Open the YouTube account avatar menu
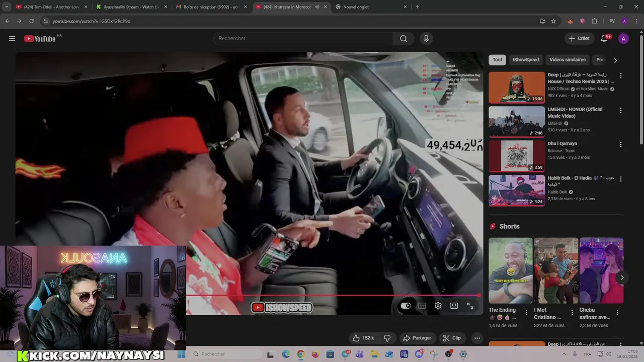 click(x=623, y=39)
